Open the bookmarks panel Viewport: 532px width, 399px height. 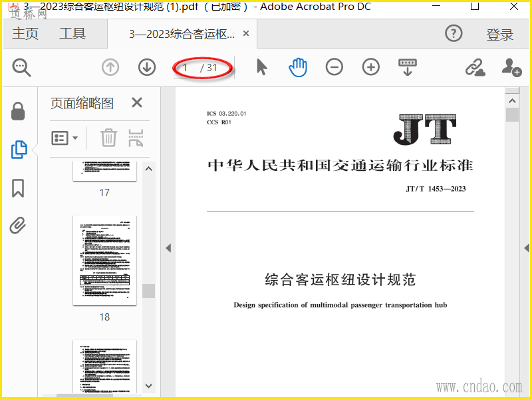(x=18, y=188)
